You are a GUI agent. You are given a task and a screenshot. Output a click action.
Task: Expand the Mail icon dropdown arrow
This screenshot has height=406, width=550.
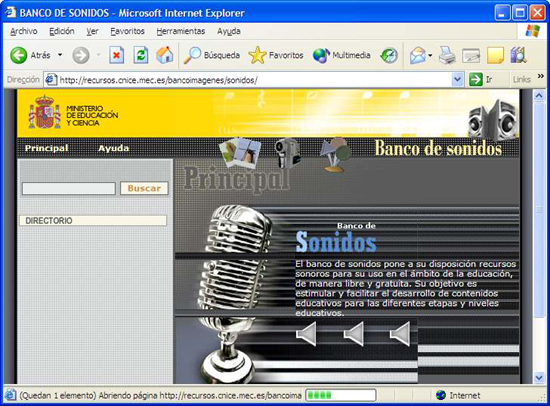point(430,55)
